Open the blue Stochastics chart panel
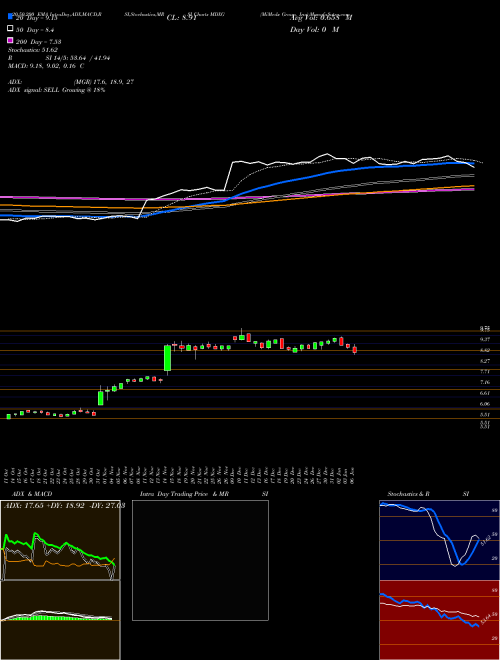Image resolution: width=500 pixels, height=660 pixels. click(439, 540)
